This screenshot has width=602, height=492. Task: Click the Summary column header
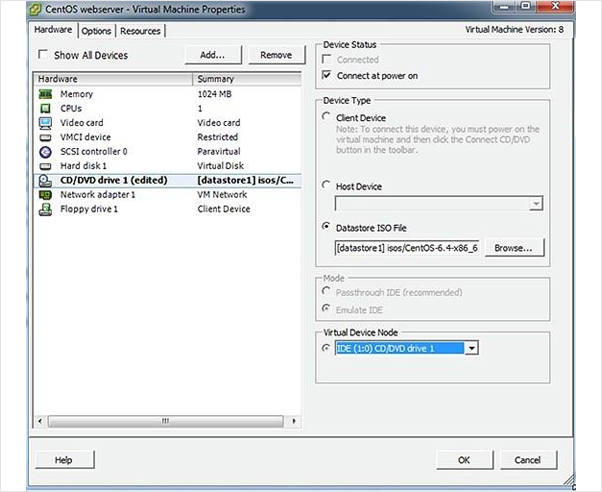(x=247, y=79)
